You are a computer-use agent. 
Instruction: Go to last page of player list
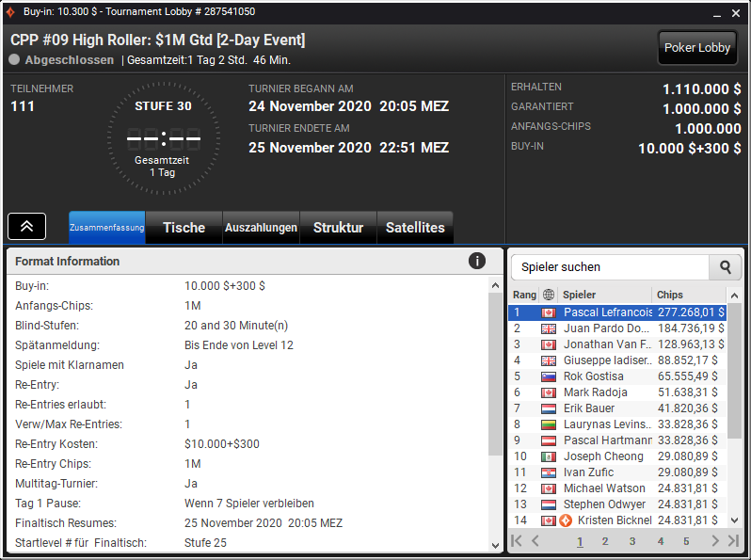click(x=733, y=541)
